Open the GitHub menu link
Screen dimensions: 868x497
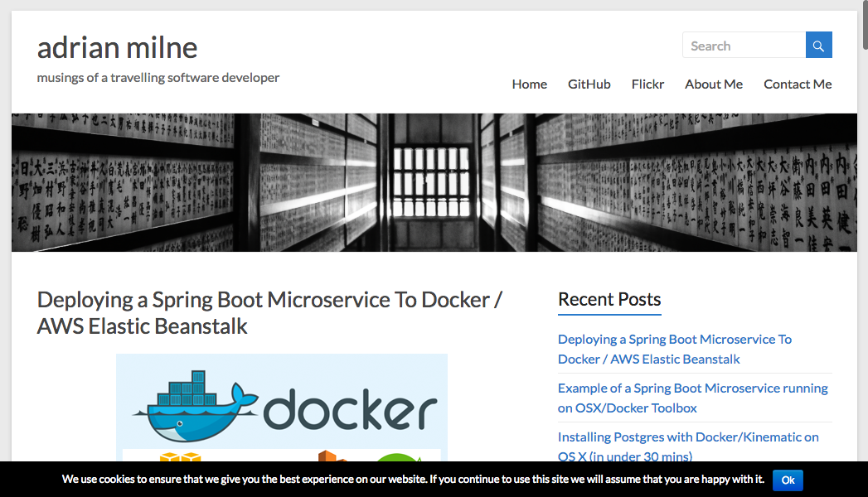coord(589,84)
